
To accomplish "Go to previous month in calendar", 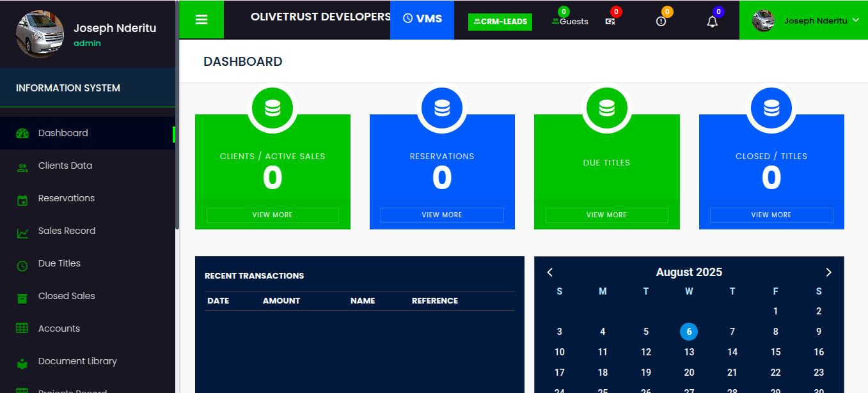I will pos(549,272).
